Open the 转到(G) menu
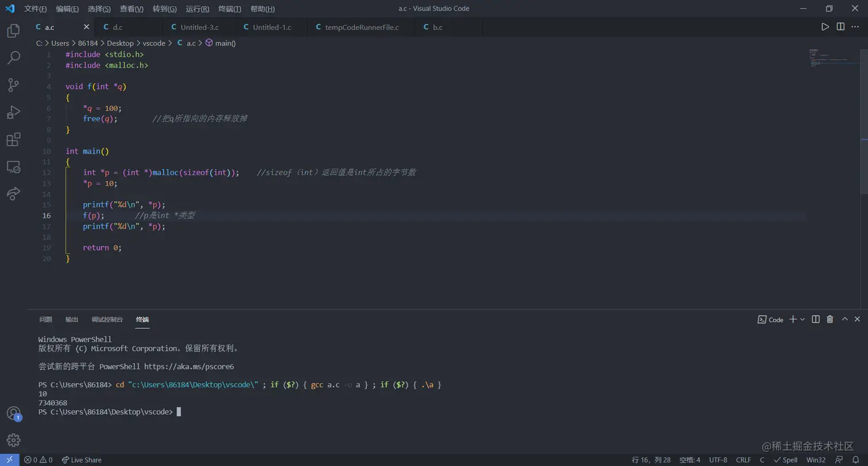Image resolution: width=868 pixels, height=466 pixels. tap(165, 9)
